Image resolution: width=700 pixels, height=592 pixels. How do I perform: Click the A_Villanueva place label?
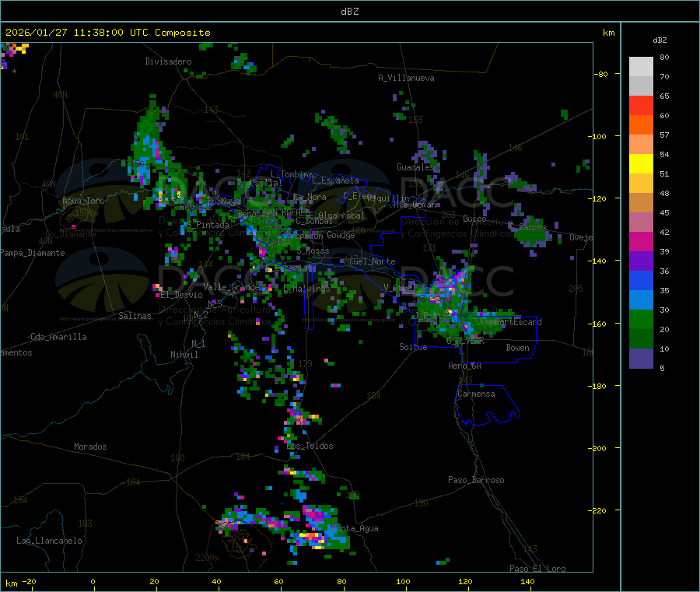tap(406, 78)
